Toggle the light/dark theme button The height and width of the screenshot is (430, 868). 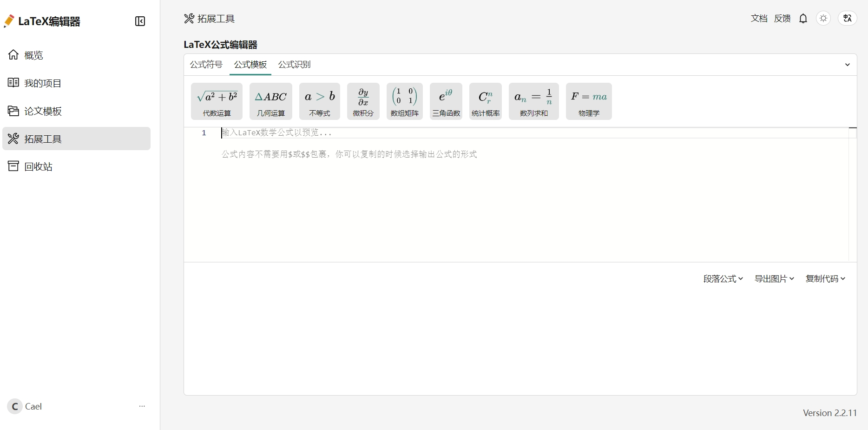(823, 19)
